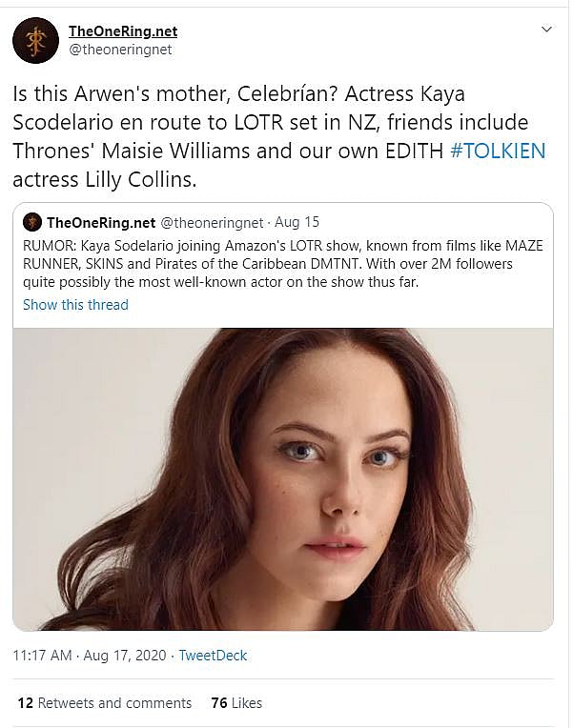Select quoted tweet author name TheOneRing.net
573x728 pixels.
[101, 223]
